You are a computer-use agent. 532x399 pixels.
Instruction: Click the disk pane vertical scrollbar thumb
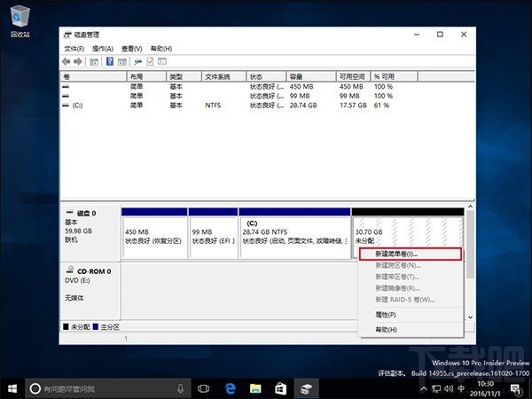point(470,245)
